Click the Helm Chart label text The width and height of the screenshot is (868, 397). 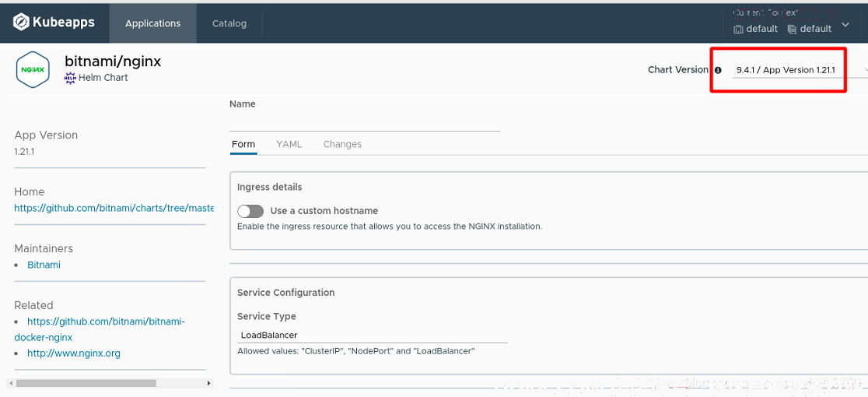[103, 78]
